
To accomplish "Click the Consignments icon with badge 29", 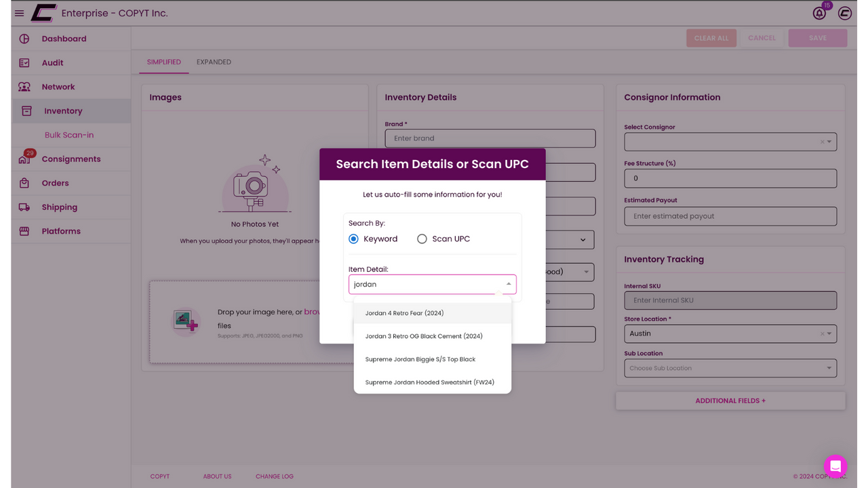I will click(x=24, y=159).
